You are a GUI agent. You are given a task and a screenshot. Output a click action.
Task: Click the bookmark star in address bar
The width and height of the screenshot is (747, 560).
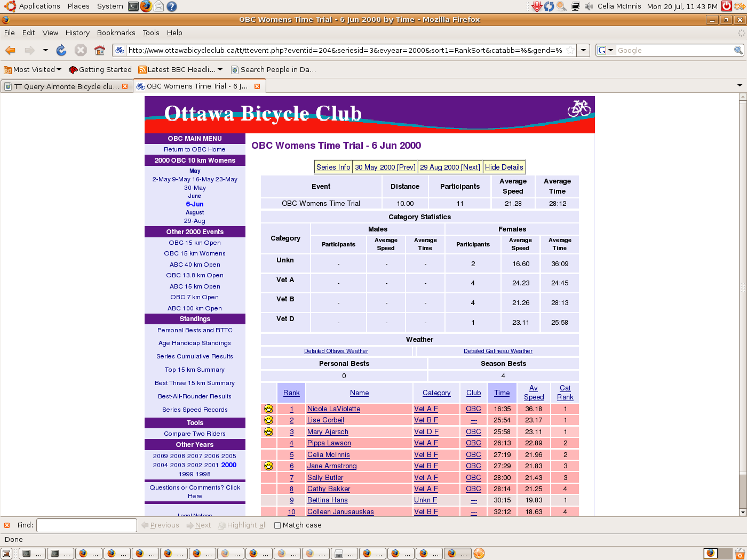click(x=570, y=50)
